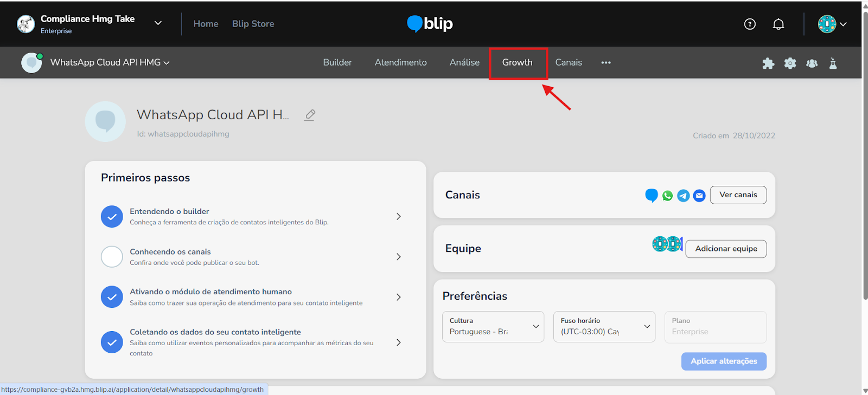Click the Canais card title
The width and height of the screenshot is (868, 395).
pyautogui.click(x=462, y=195)
